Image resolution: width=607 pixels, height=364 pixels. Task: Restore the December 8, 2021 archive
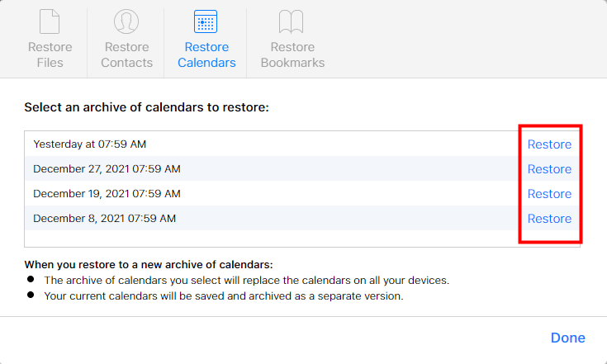[549, 219]
